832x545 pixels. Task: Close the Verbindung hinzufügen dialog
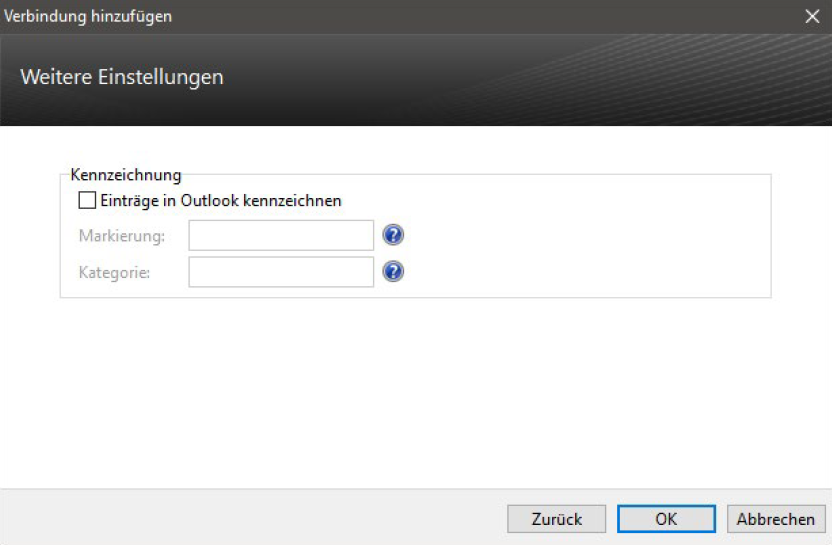[812, 16]
